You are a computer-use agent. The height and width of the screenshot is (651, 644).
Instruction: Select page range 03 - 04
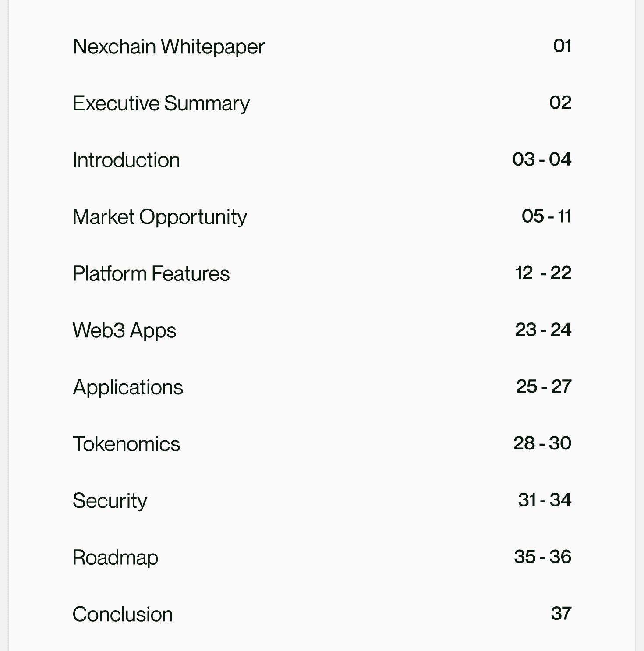point(542,159)
